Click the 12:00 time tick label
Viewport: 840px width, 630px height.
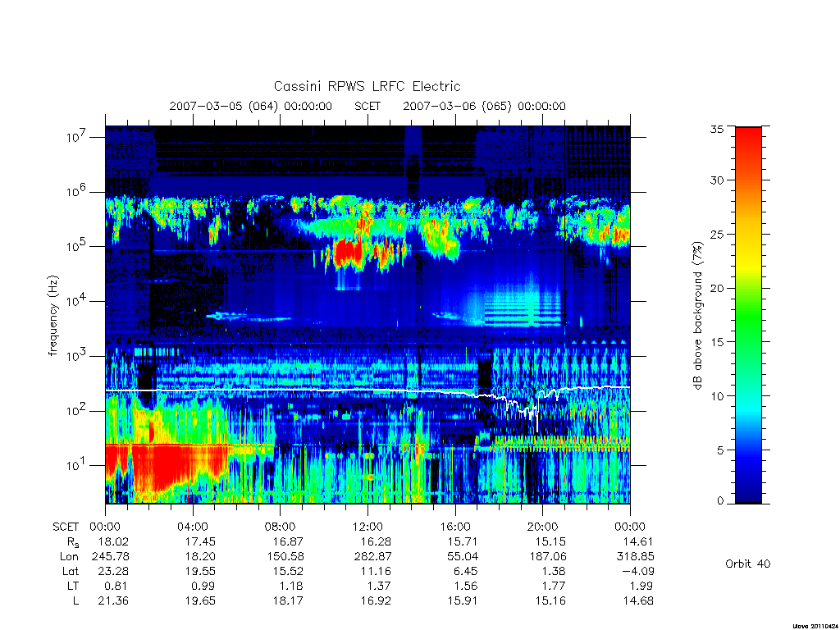click(367, 527)
